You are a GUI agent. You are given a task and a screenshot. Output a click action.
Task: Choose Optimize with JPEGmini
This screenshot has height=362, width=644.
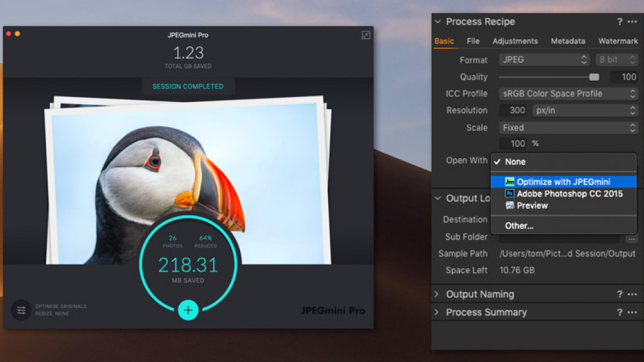pos(564,182)
